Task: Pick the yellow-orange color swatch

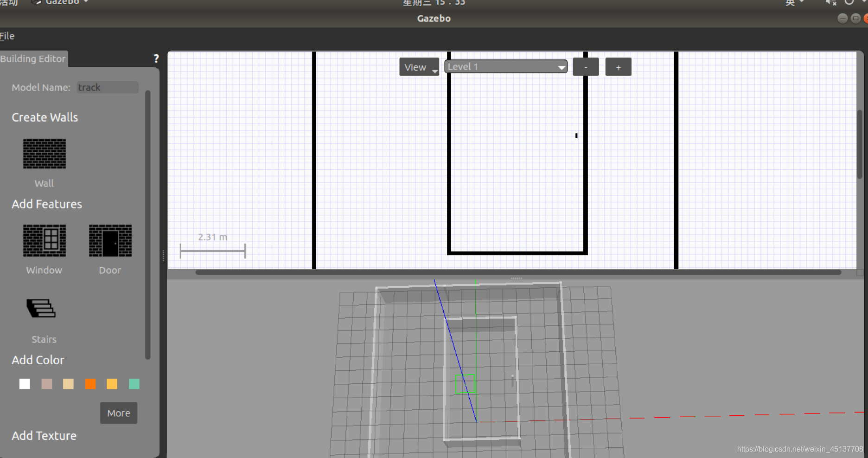Action: click(112, 384)
